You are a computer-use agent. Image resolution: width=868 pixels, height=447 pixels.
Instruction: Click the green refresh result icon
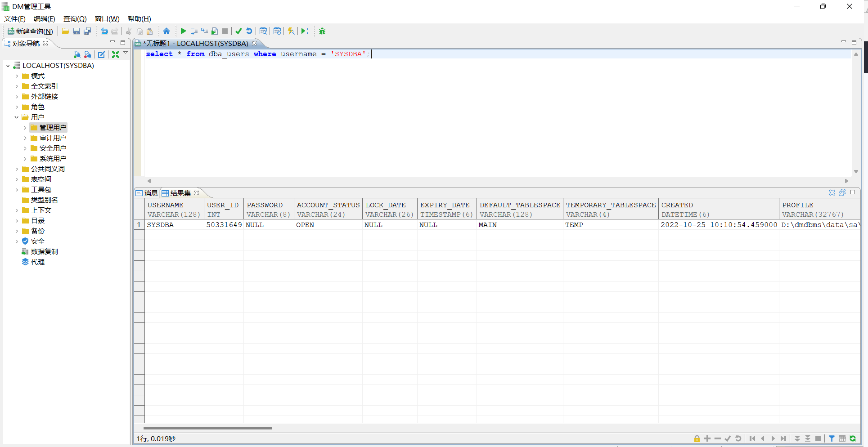pyautogui.click(x=853, y=438)
